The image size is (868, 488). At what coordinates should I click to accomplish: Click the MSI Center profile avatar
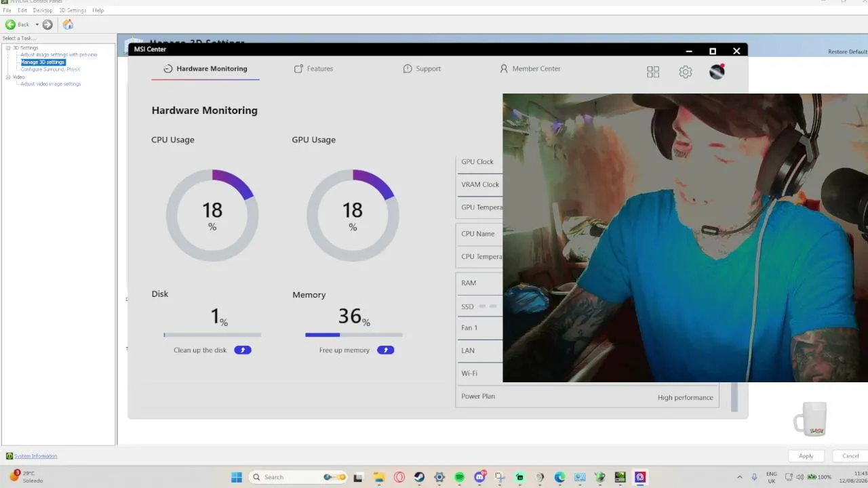pyautogui.click(x=717, y=71)
